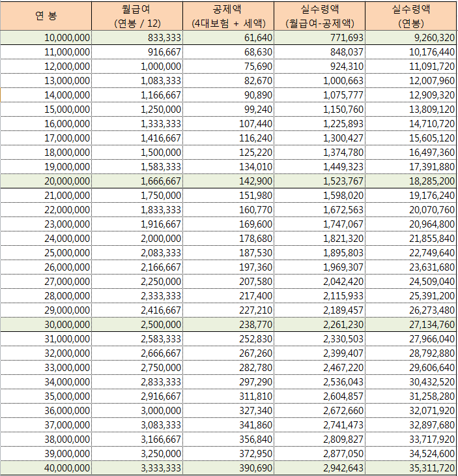Select the 실수령액 (연봉) header

coord(411,16)
